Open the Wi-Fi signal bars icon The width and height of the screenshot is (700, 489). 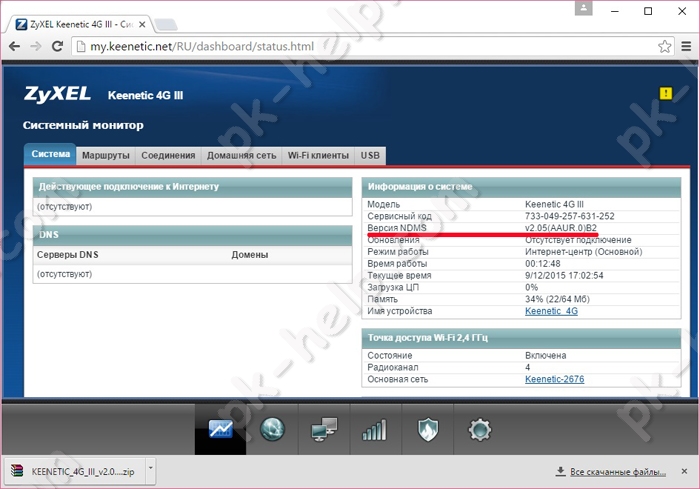point(374,430)
